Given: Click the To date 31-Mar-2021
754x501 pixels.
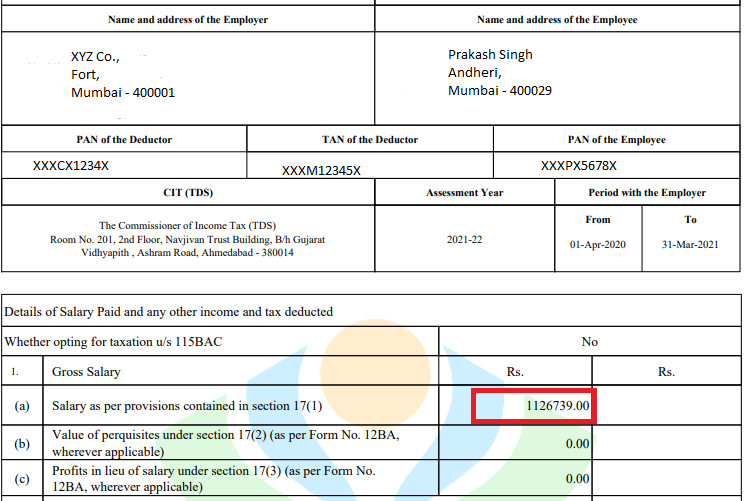Looking at the screenshot, I should coord(690,245).
